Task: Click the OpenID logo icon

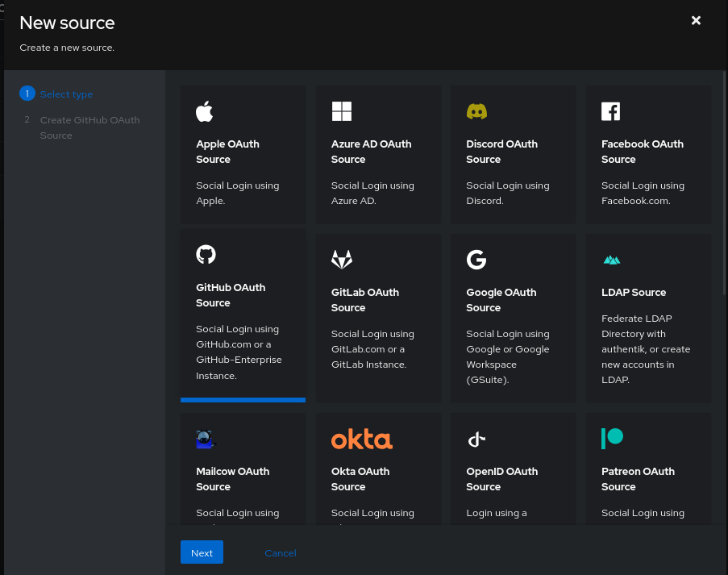Action: (x=476, y=439)
